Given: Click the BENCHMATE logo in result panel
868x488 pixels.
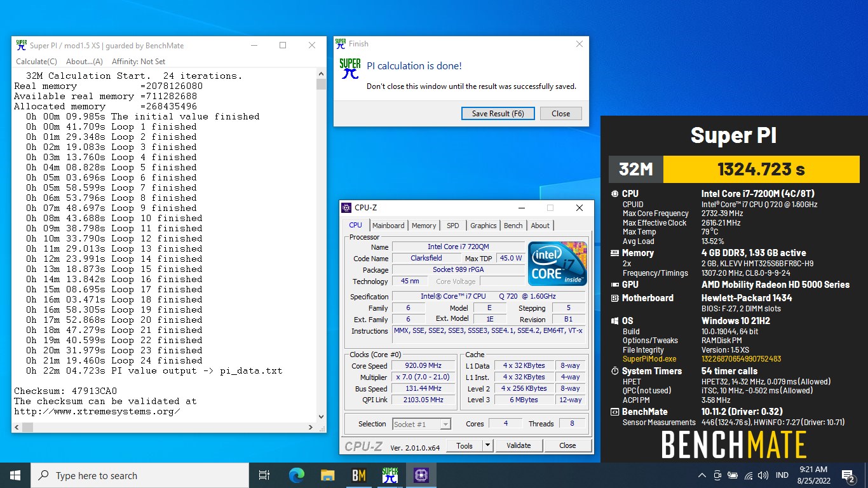Looking at the screenshot, I should pos(734,445).
